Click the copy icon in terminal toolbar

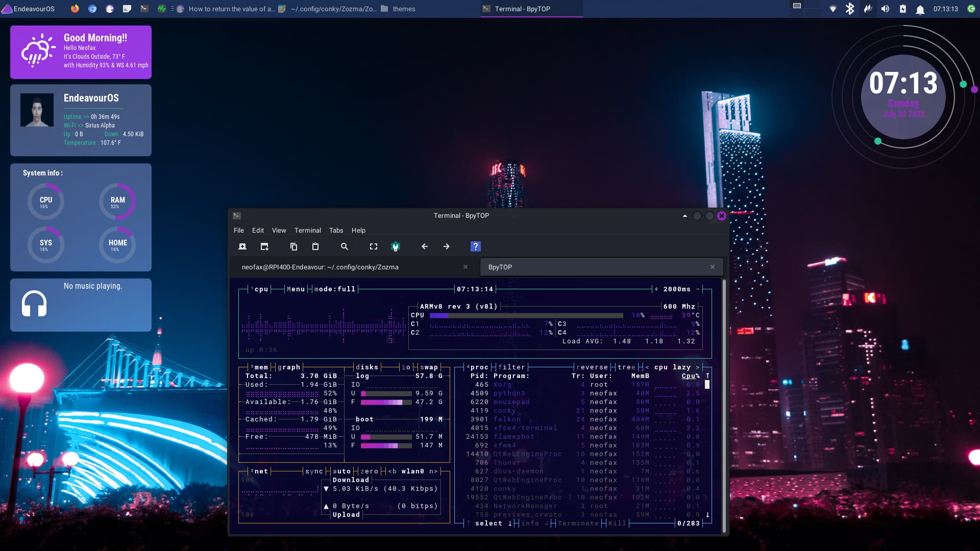click(293, 246)
